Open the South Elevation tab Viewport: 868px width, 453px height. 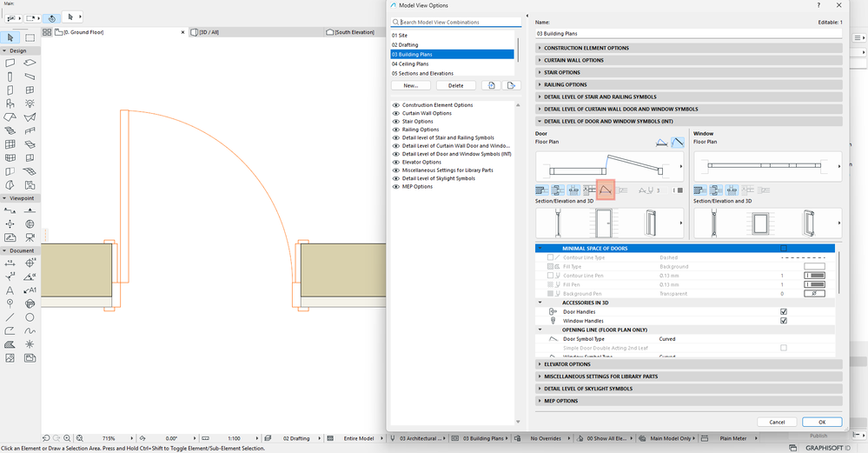[354, 32]
